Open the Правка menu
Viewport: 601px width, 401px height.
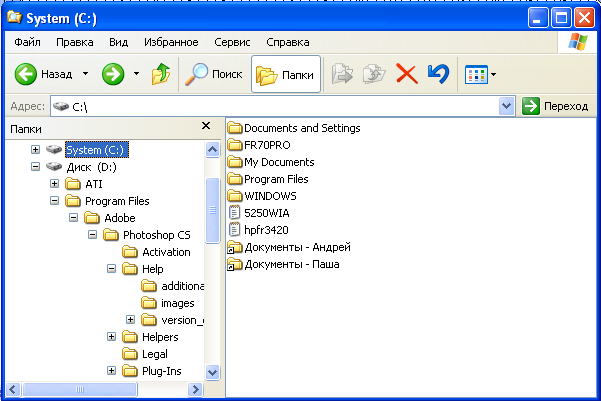75,42
